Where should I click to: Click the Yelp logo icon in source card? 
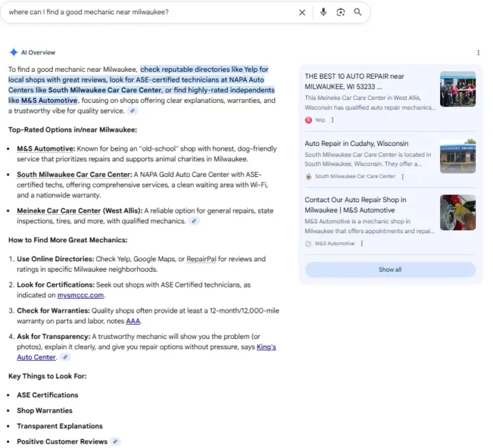(x=308, y=120)
